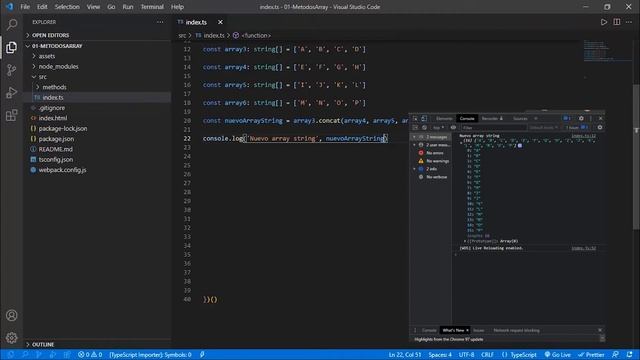Select the Issues tab in drawer
The width and height of the screenshot is (640, 360).
[x=478, y=330]
